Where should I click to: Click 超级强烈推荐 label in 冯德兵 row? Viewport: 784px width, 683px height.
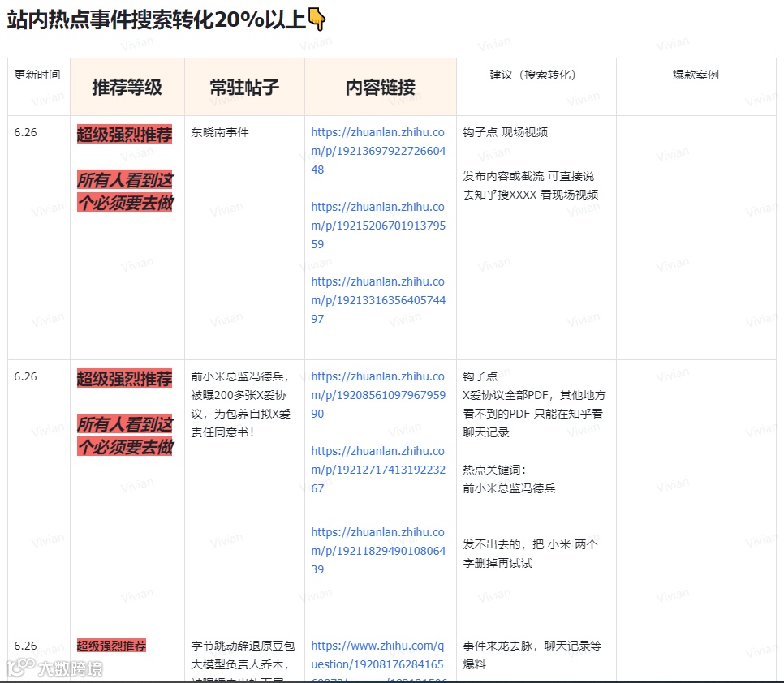(x=124, y=378)
